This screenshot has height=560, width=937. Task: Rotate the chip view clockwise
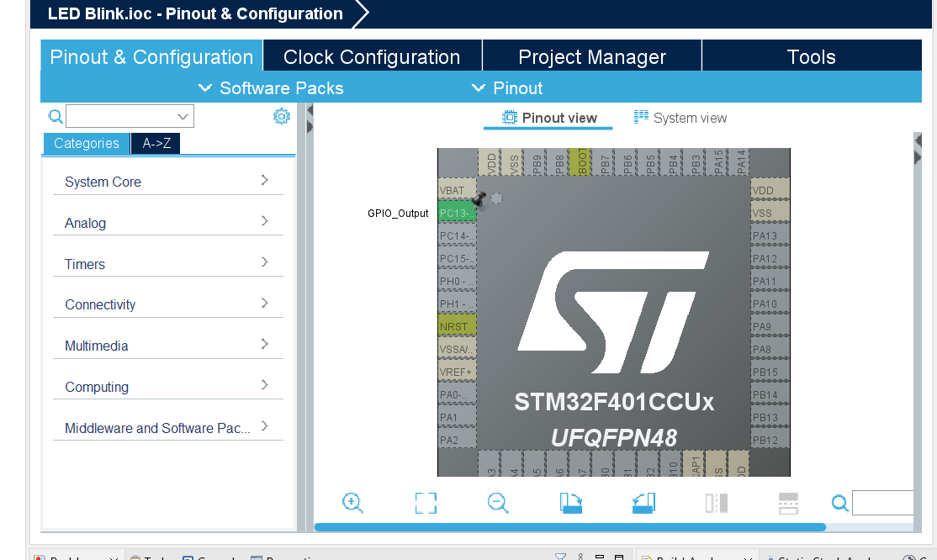tap(570, 502)
